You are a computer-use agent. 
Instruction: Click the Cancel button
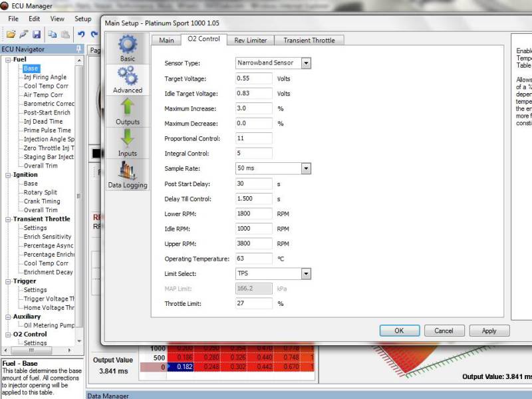[x=444, y=331]
